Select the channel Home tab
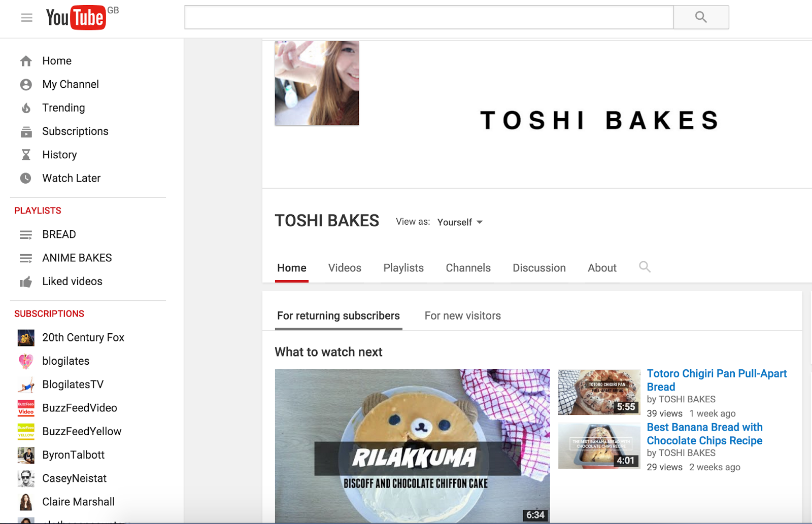Viewport: 812px width, 524px height. (x=292, y=268)
